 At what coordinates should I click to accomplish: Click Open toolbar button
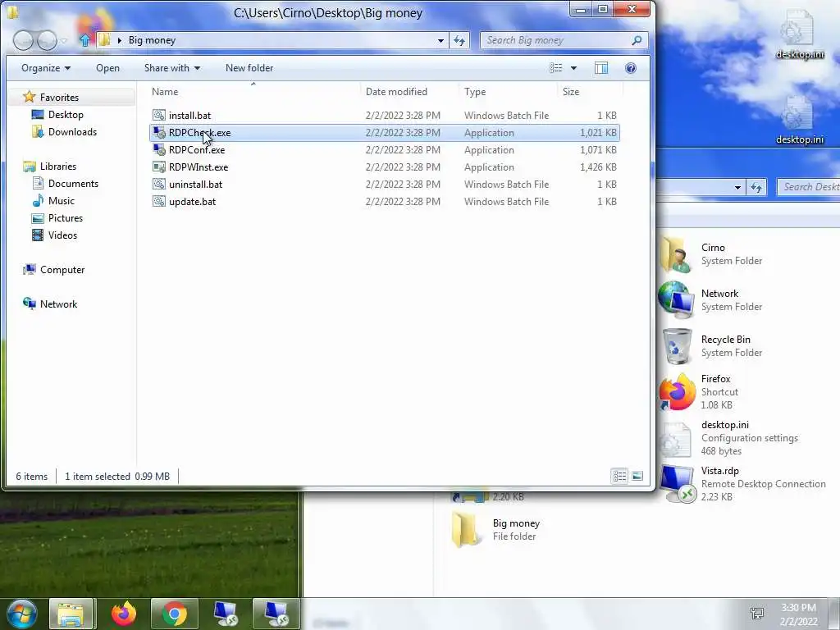[x=107, y=68]
